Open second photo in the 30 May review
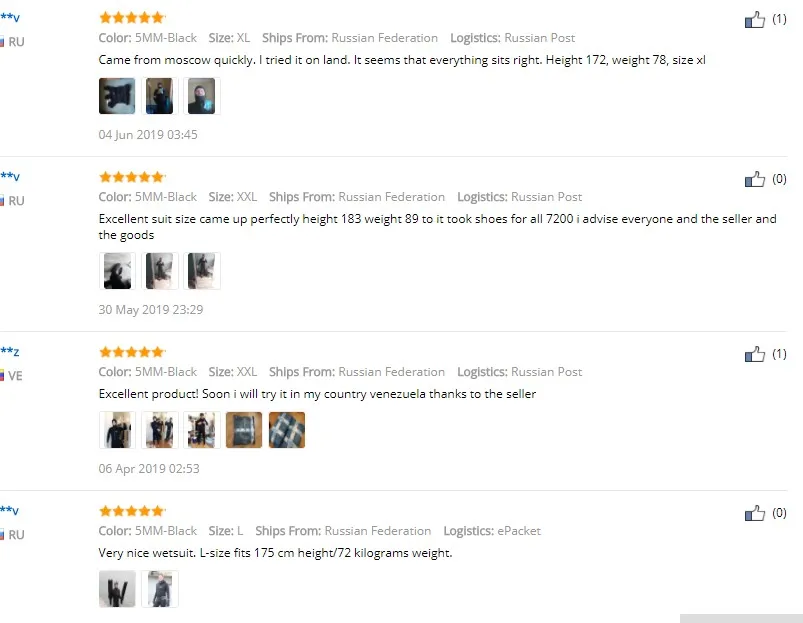 (x=159, y=271)
